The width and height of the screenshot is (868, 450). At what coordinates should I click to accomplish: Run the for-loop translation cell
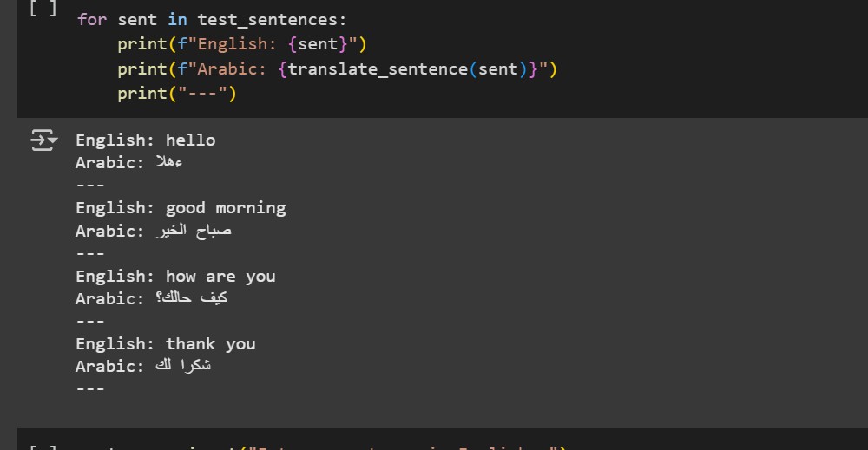[43, 8]
